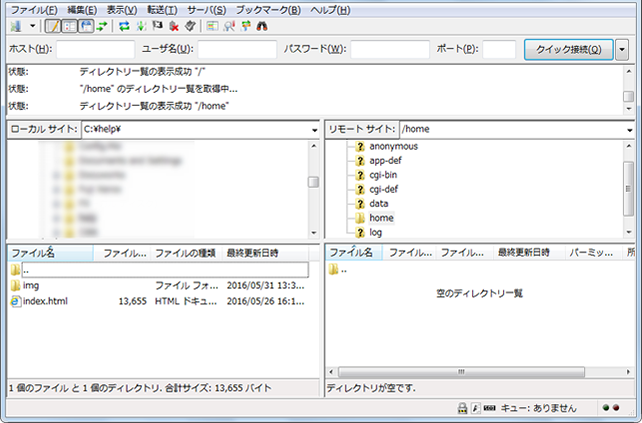Sort local list by 最終更新日時 column
This screenshot has width=642, height=423.
click(x=265, y=253)
